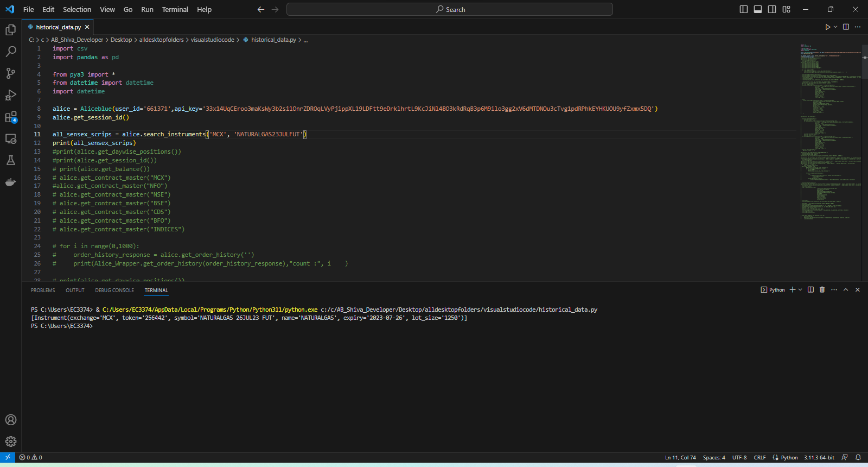Image resolution: width=868 pixels, height=467 pixels.
Task: Close the terminal panel
Action: coord(858,290)
